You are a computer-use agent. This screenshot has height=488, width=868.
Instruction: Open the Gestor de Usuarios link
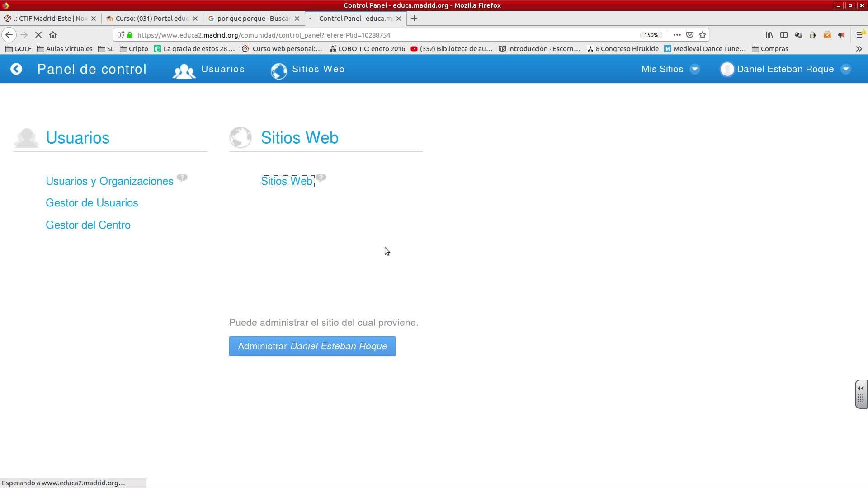[92, 203]
